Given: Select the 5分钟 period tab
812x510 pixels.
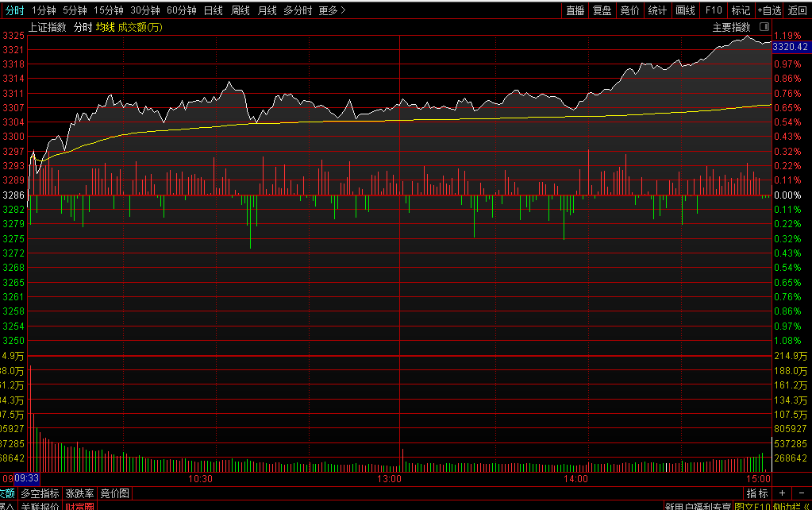Looking at the screenshot, I should tap(75, 10).
